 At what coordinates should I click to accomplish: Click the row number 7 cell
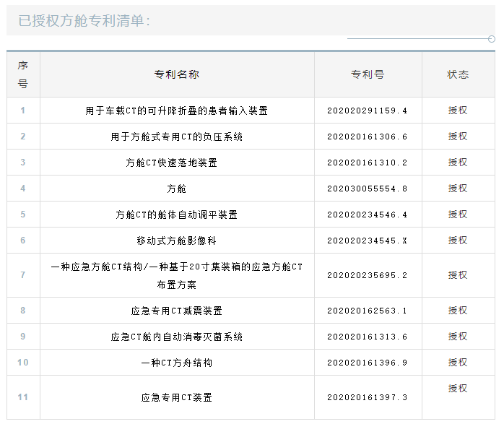click(x=23, y=275)
